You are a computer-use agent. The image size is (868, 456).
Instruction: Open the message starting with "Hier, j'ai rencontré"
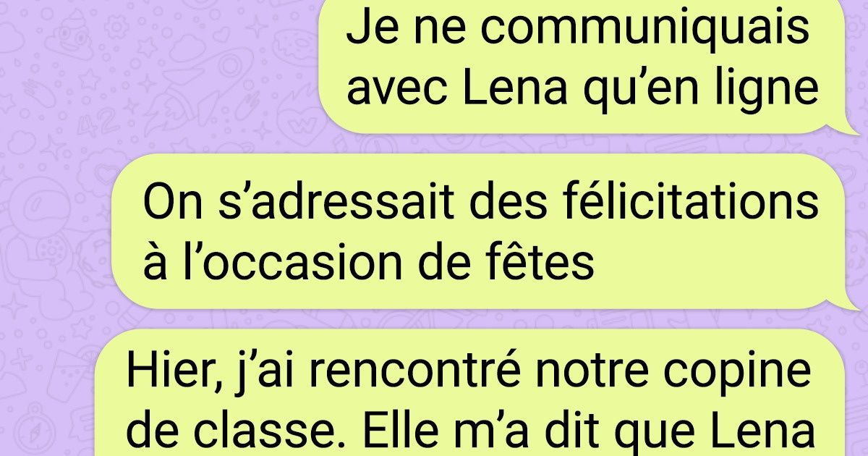click(x=477, y=393)
